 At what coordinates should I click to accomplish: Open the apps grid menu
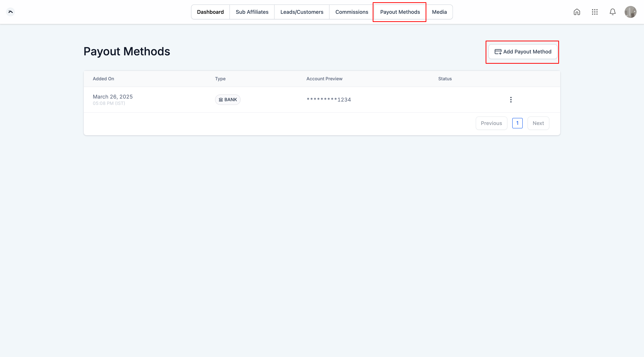coord(595,12)
